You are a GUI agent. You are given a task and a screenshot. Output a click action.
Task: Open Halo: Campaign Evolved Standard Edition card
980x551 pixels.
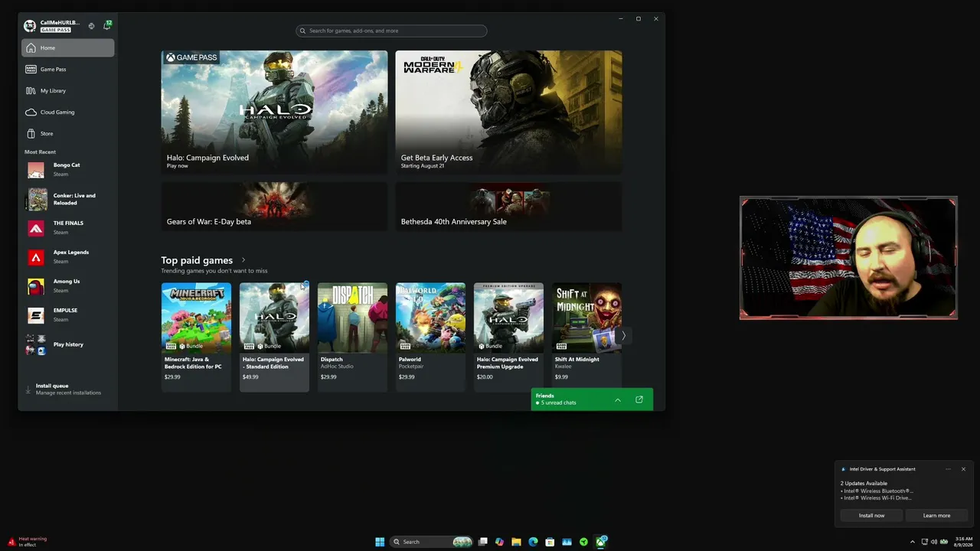coord(274,337)
